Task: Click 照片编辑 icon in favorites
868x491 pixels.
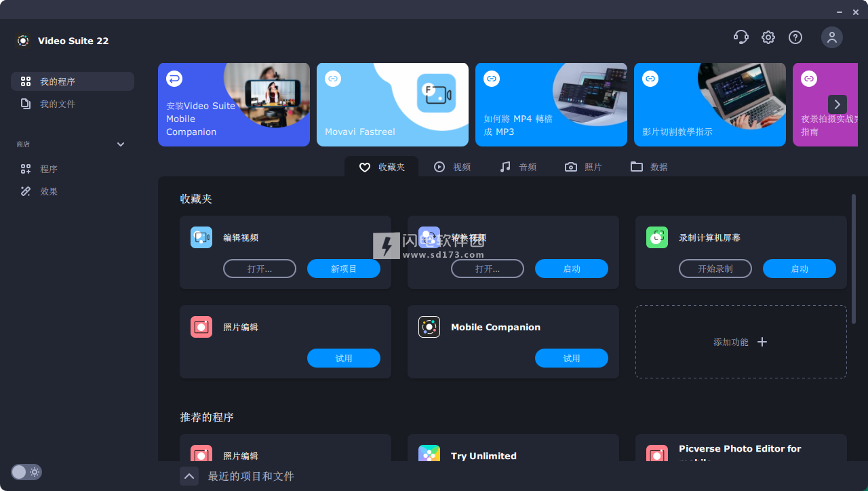Action: (x=201, y=327)
